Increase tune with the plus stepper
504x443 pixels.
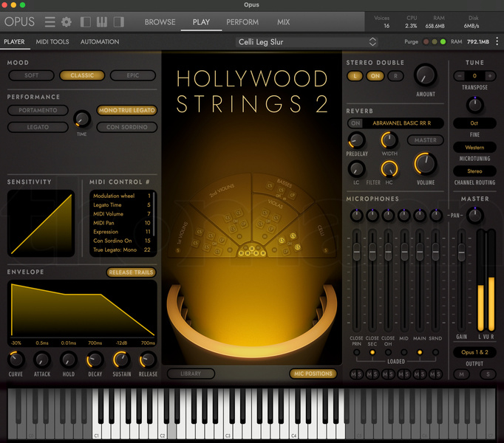pyautogui.click(x=490, y=76)
